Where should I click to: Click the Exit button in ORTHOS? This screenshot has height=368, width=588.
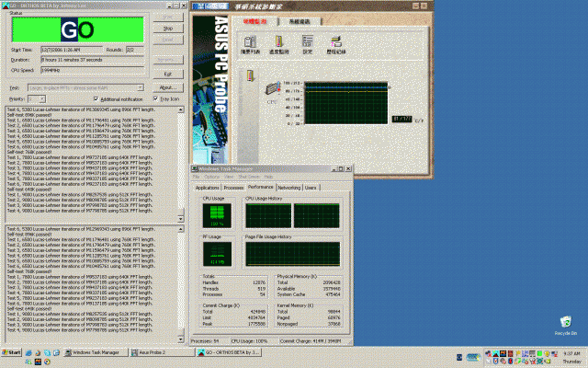click(x=169, y=73)
